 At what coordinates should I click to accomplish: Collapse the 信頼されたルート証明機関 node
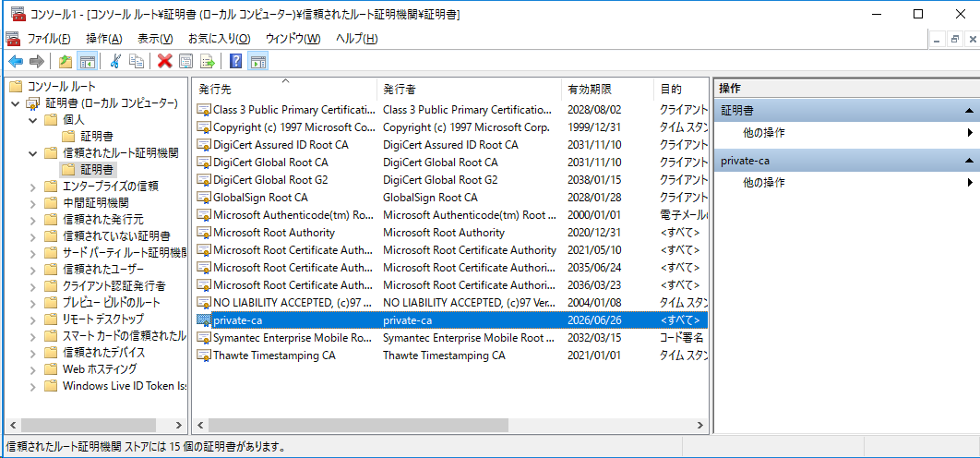tap(33, 152)
